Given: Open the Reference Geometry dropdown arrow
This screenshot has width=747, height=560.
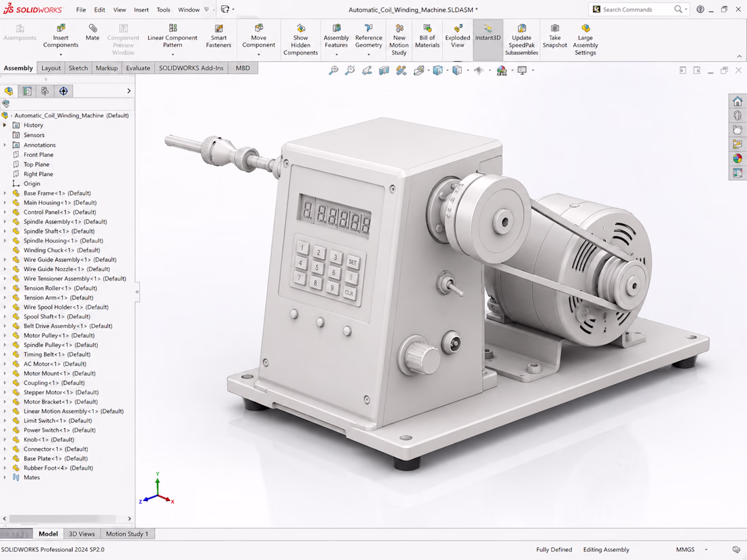Looking at the screenshot, I should point(369,54).
